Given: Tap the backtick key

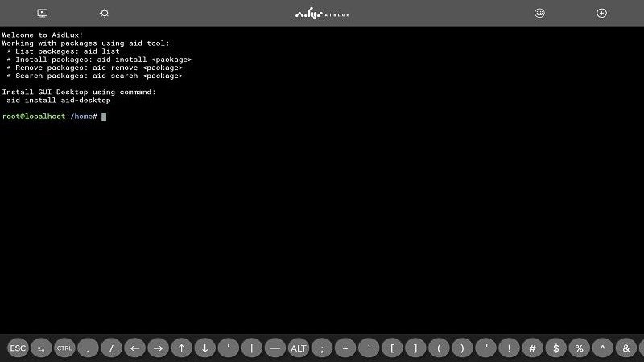Looking at the screenshot, I should click(369, 348).
